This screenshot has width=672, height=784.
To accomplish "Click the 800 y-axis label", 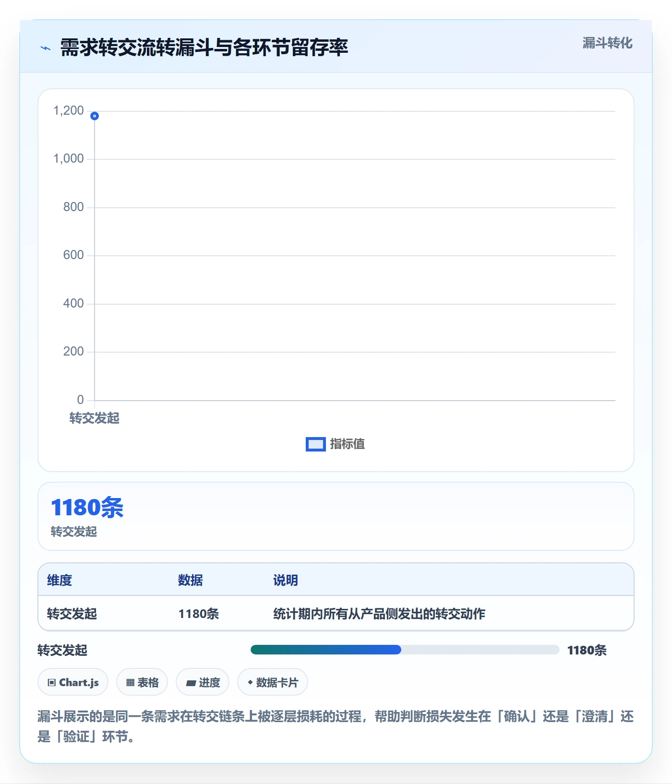I will [73, 207].
